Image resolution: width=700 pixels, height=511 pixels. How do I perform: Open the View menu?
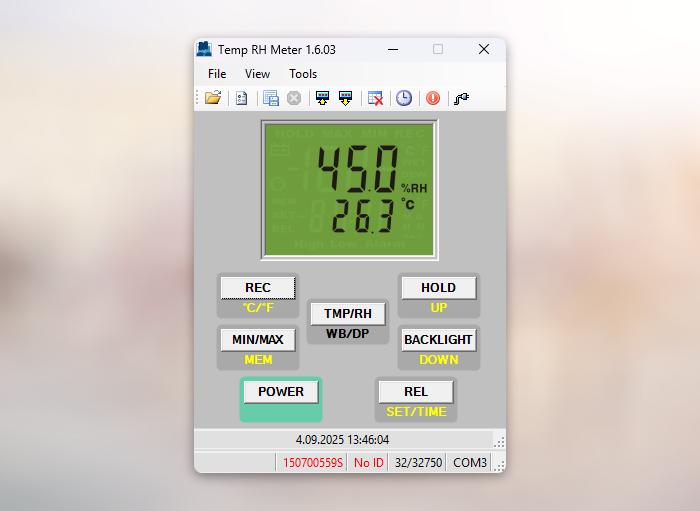[x=257, y=73]
